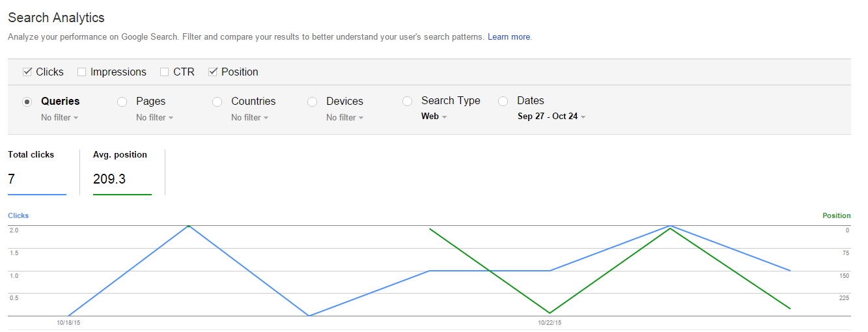868x332 pixels.
Task: Click the Total clicks summary box
Action: (x=37, y=172)
